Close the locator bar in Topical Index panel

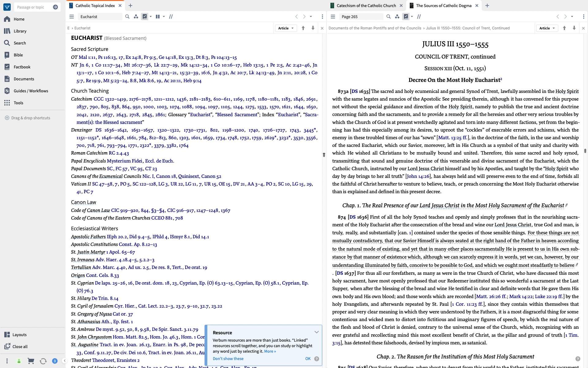click(322, 28)
